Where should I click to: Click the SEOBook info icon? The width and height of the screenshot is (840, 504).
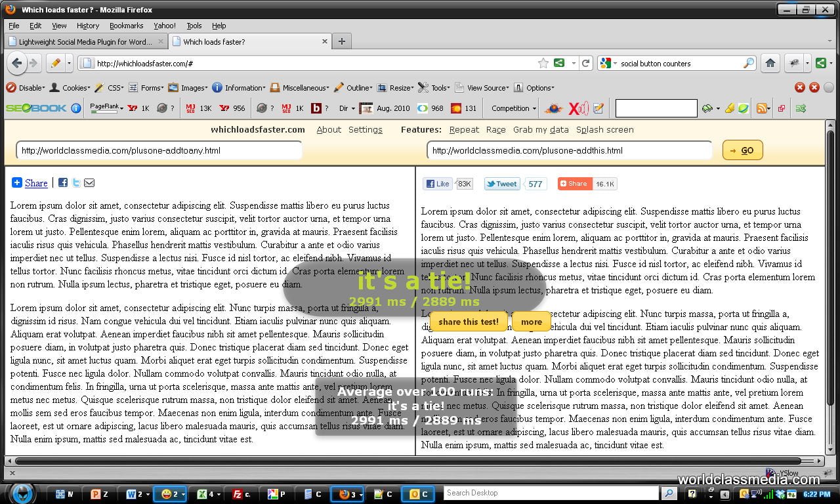click(x=76, y=108)
